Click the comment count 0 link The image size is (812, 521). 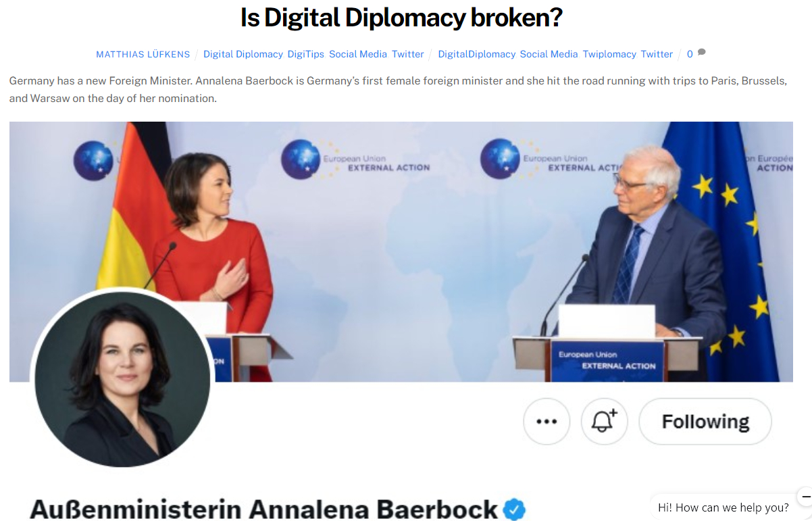coord(690,54)
